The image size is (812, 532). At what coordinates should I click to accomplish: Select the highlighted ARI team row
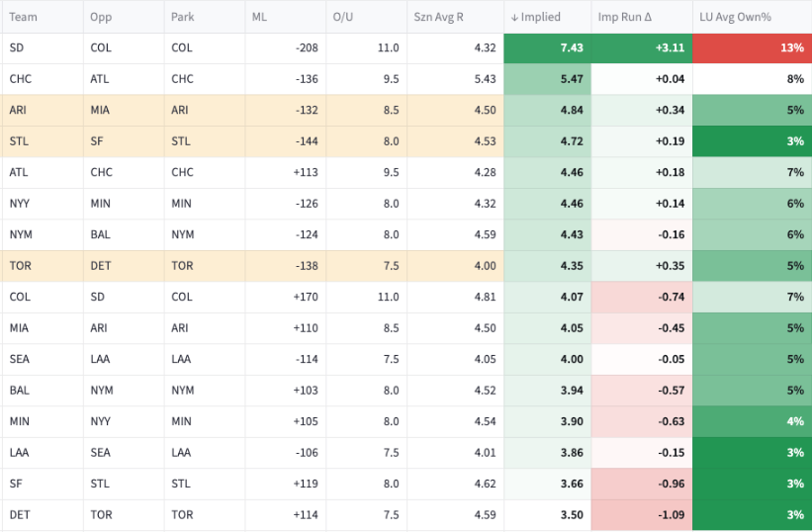coord(406,110)
